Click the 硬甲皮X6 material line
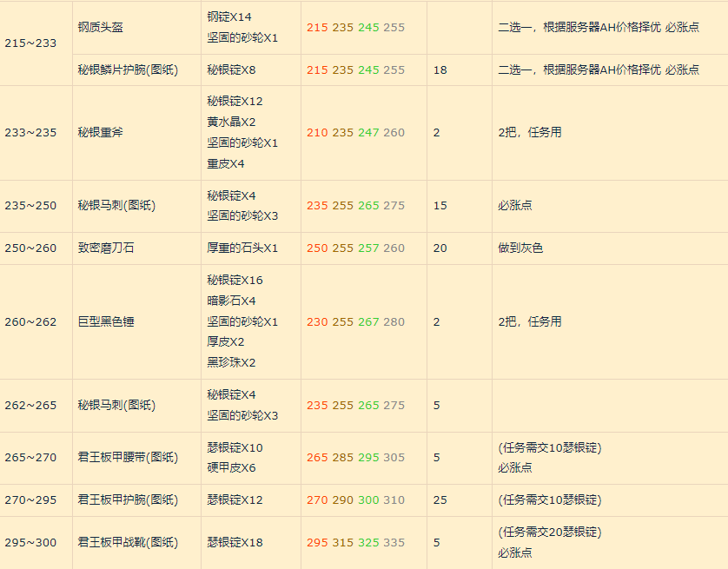728x569 pixels. (x=231, y=468)
